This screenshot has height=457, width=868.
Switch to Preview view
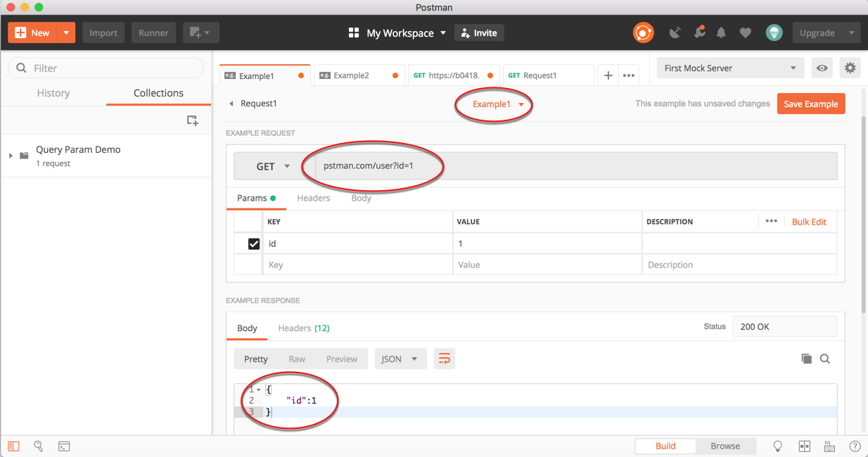(x=342, y=359)
